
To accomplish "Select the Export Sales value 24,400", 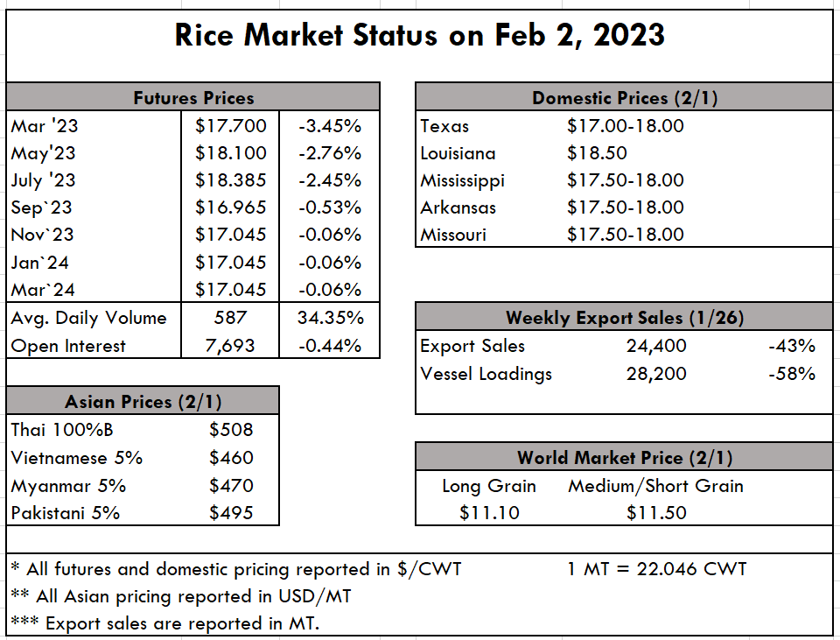I will click(x=656, y=346).
